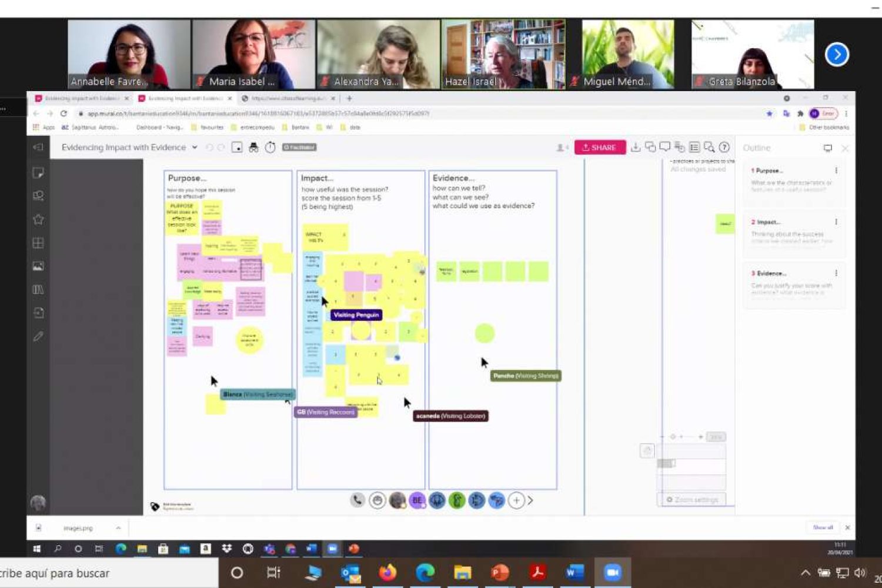This screenshot has width=882, height=588.
Task: Open options menu for Evidence outline item
Action: (x=836, y=273)
